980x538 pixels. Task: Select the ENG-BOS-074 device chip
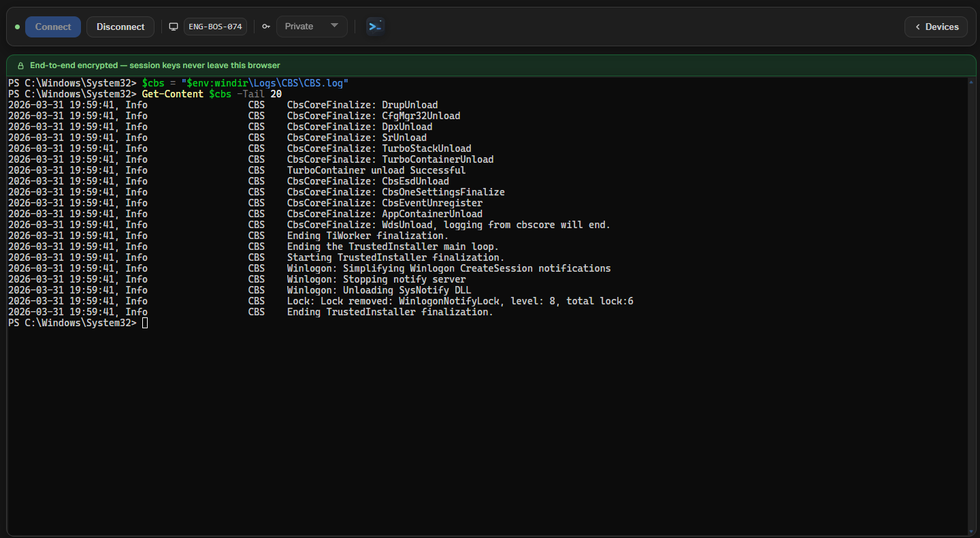point(215,27)
